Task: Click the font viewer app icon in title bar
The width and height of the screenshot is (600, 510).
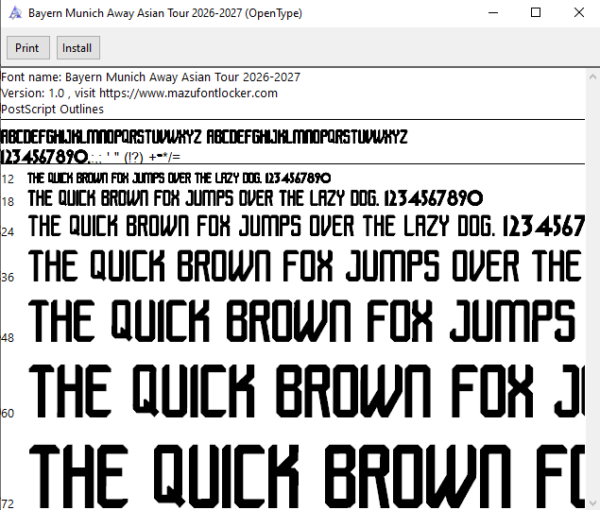Action: pos(15,13)
